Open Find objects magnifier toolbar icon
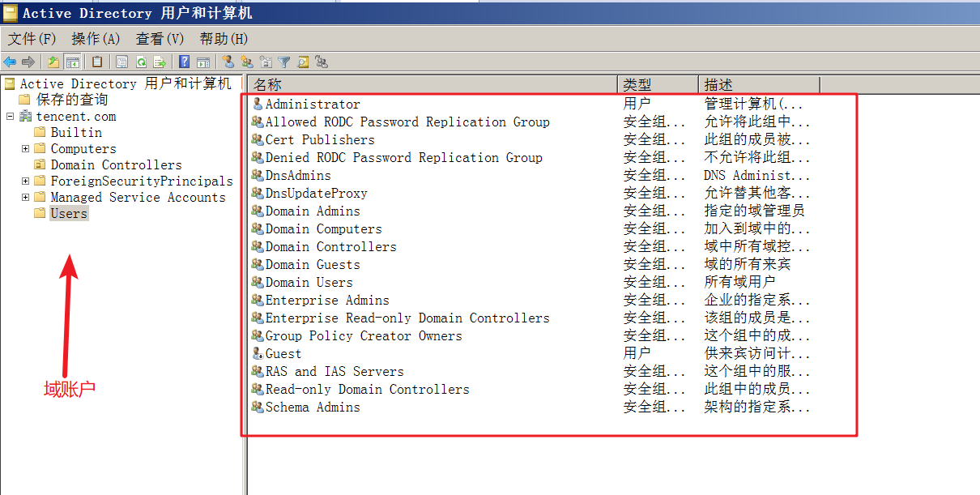 click(x=303, y=62)
